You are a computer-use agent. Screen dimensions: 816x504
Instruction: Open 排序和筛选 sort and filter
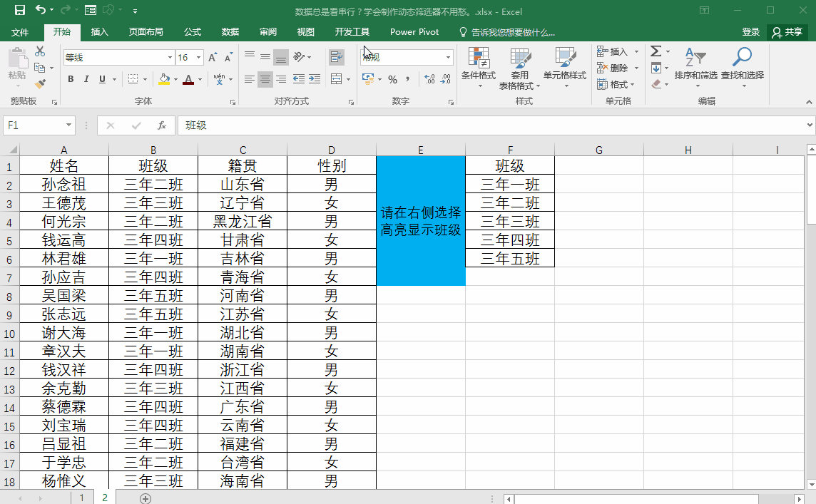coord(695,68)
